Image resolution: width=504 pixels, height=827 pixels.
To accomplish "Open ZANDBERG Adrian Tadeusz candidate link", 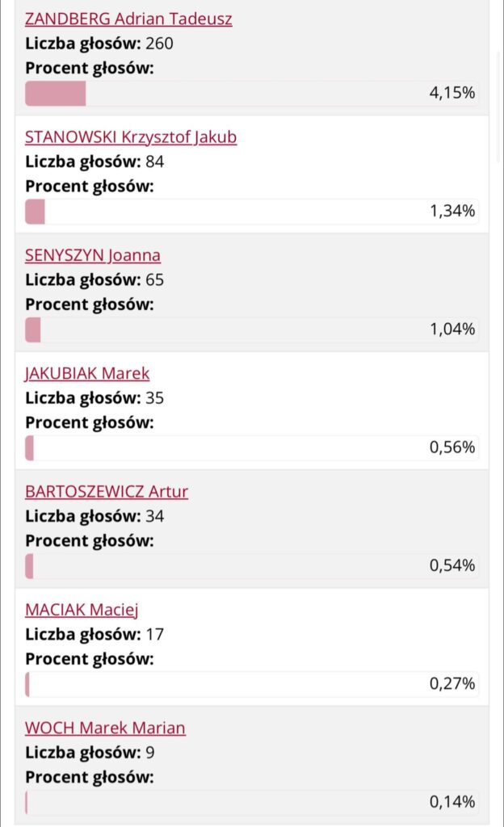I will click(128, 19).
